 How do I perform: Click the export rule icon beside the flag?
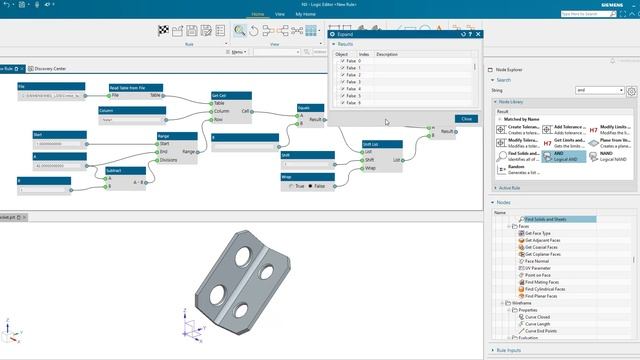pyautogui.click(x=178, y=31)
